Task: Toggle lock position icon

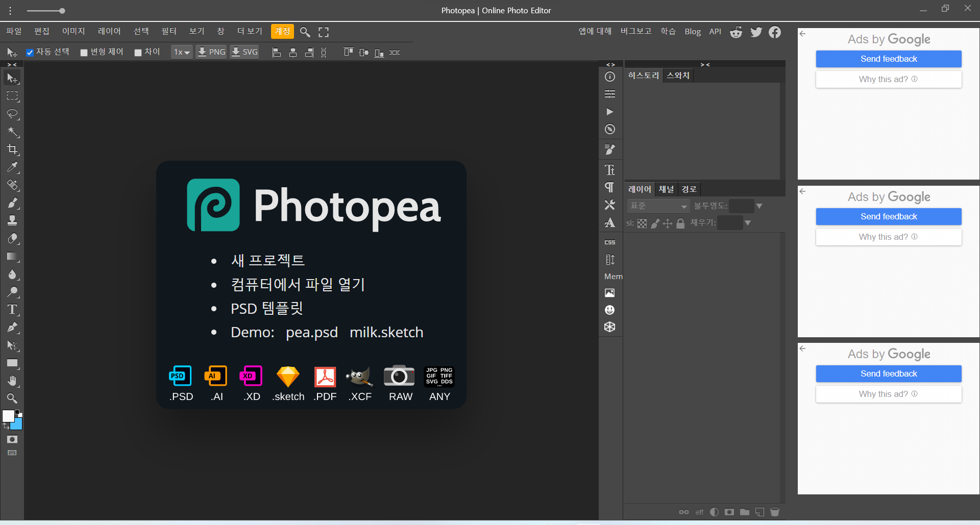Action: 668,223
